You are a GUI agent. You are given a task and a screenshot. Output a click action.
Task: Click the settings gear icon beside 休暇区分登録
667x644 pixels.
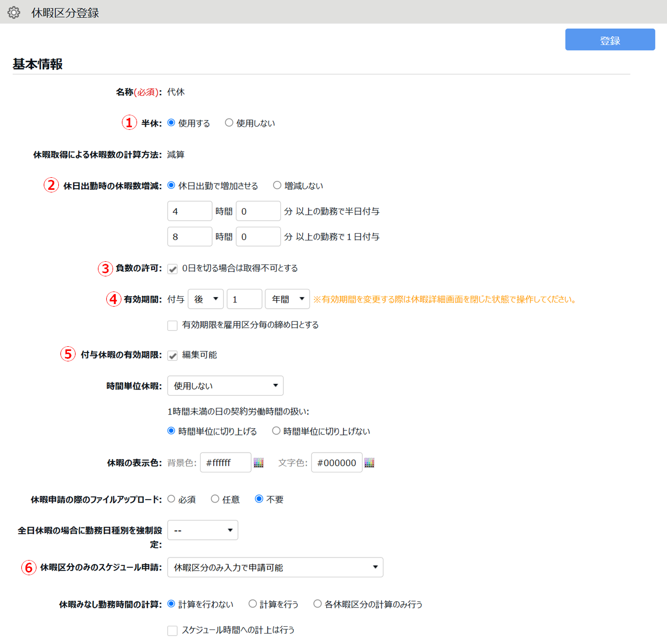(14, 13)
